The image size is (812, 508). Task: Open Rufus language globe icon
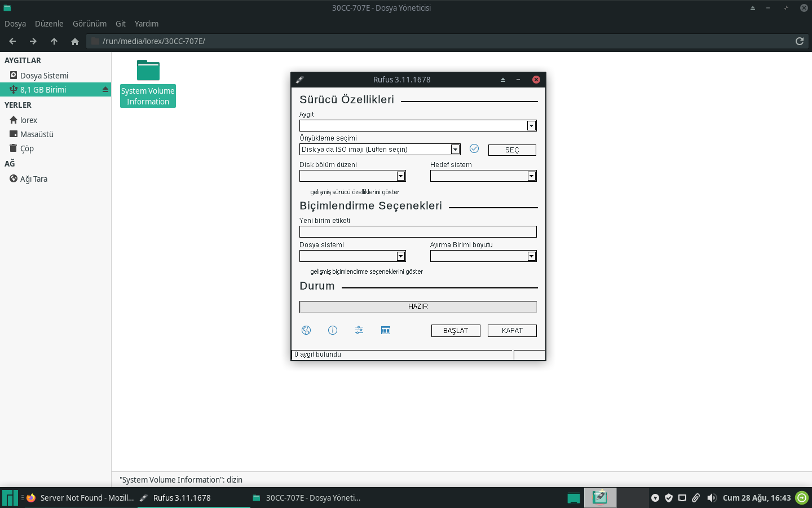(x=306, y=330)
